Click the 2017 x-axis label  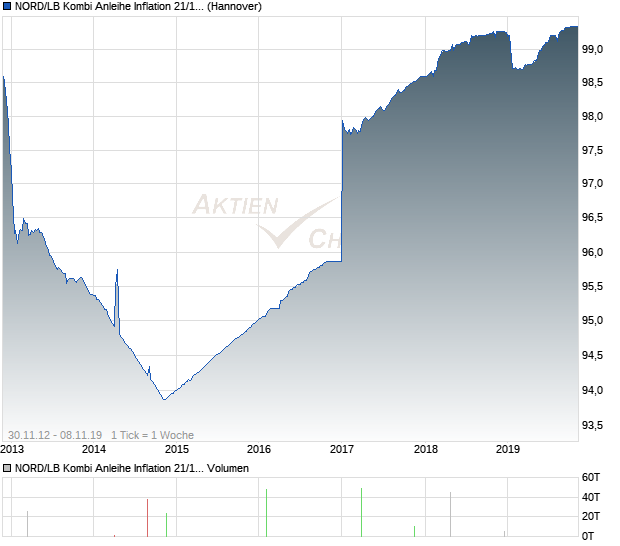[342, 450]
